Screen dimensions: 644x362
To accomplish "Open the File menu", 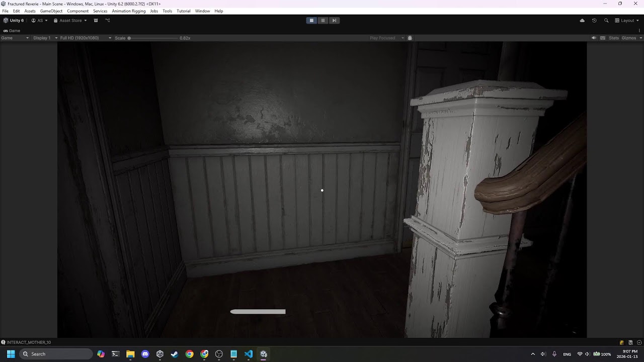I will pos(6,11).
